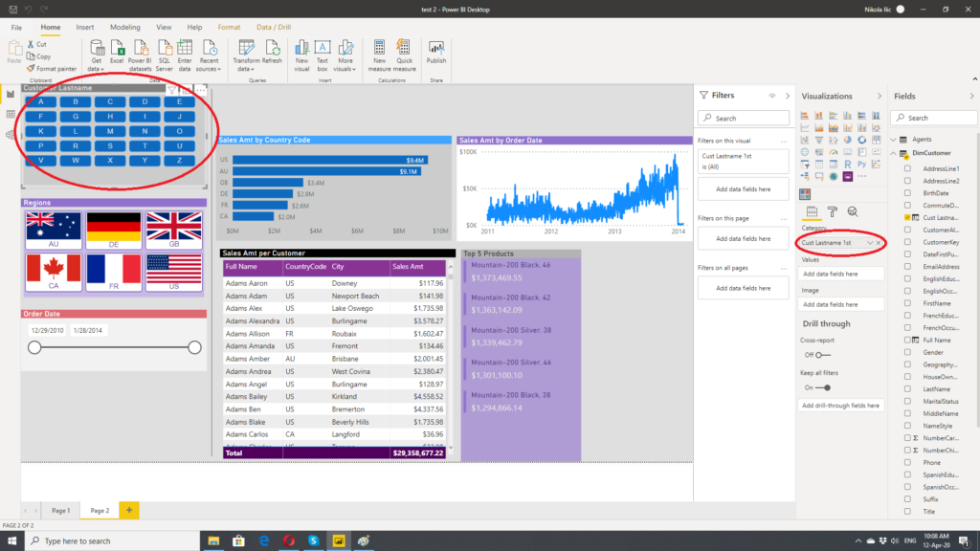
Task: Open Transform data dropdown
Action: coord(246,55)
